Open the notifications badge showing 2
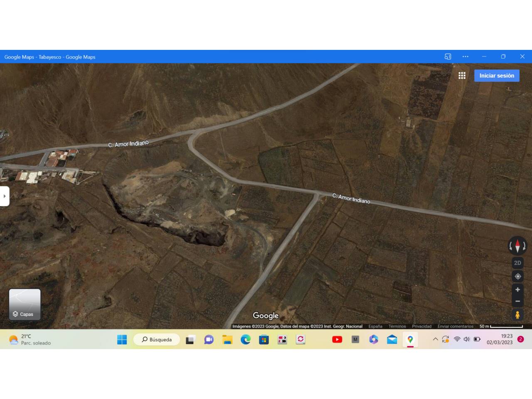This screenshot has width=532, height=399. tap(520, 339)
